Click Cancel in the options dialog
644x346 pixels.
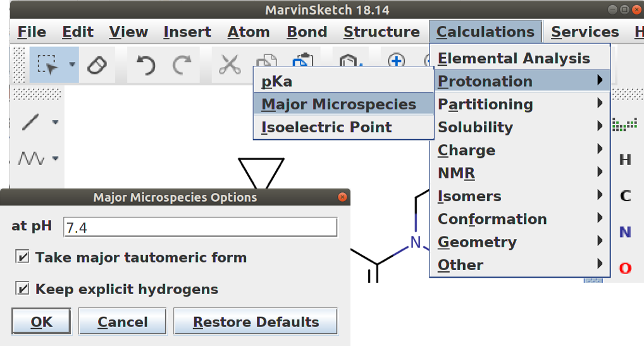[122, 322]
